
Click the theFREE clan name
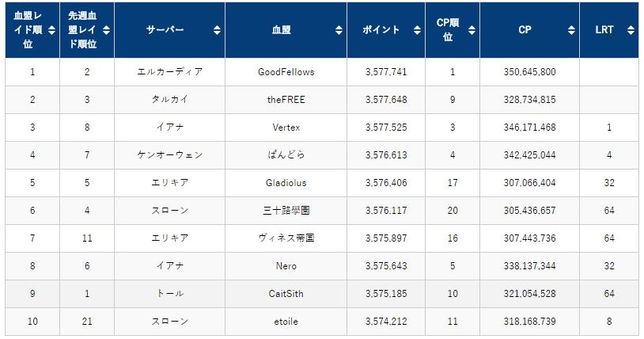point(286,100)
